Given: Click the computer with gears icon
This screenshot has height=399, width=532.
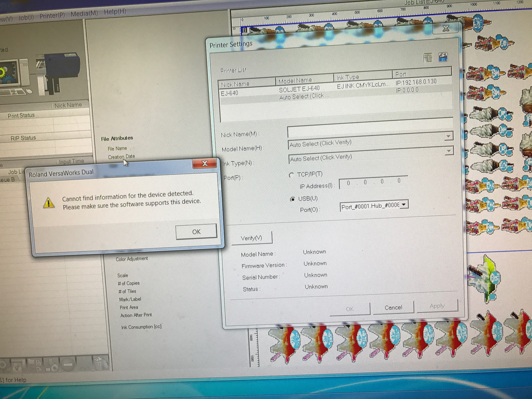Looking at the screenshot, I should click(x=11, y=75).
